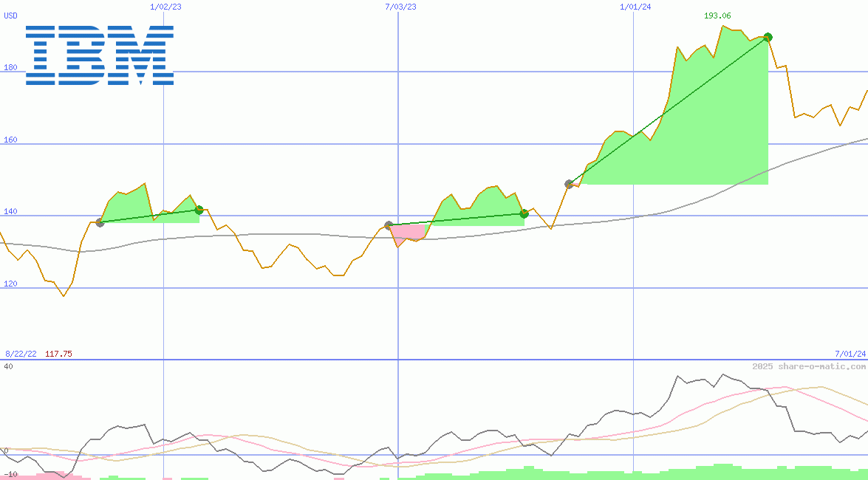The height and width of the screenshot is (480, 868).
Task: Click the 1/02/23 date label
Action: [x=165, y=7]
